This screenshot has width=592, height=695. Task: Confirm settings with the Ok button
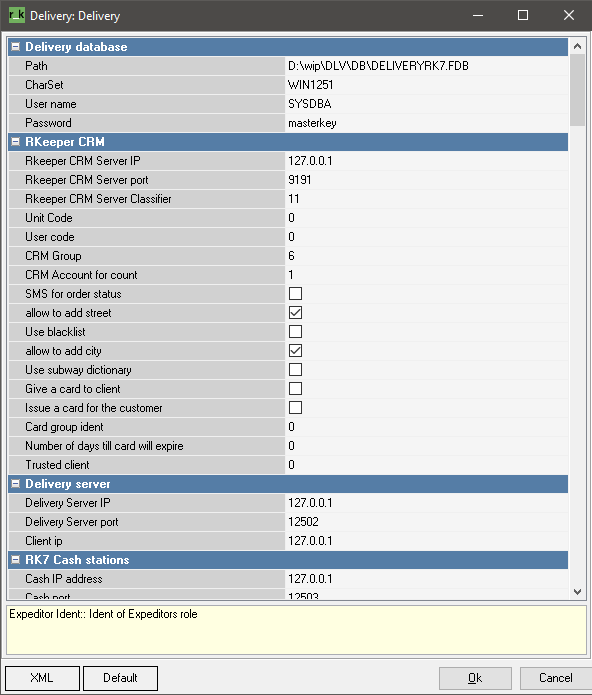point(475,678)
